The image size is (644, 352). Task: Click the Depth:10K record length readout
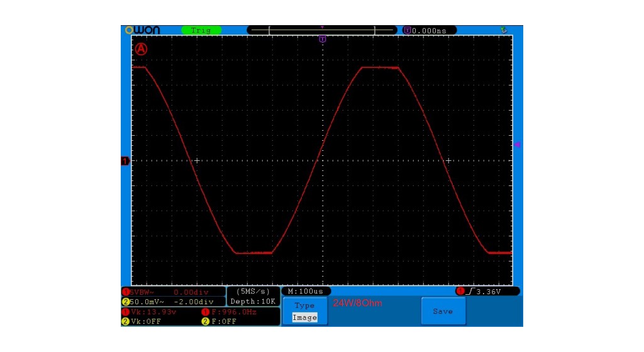pos(253,302)
